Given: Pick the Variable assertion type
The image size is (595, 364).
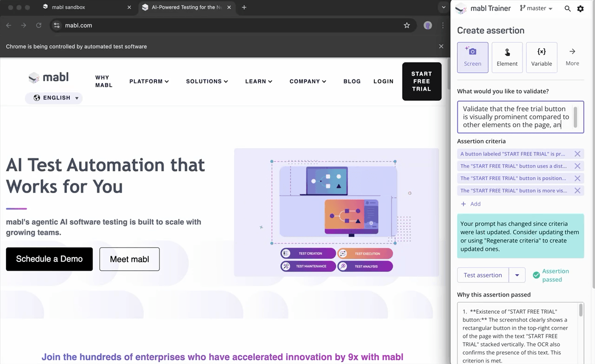Looking at the screenshot, I should 541,58.
